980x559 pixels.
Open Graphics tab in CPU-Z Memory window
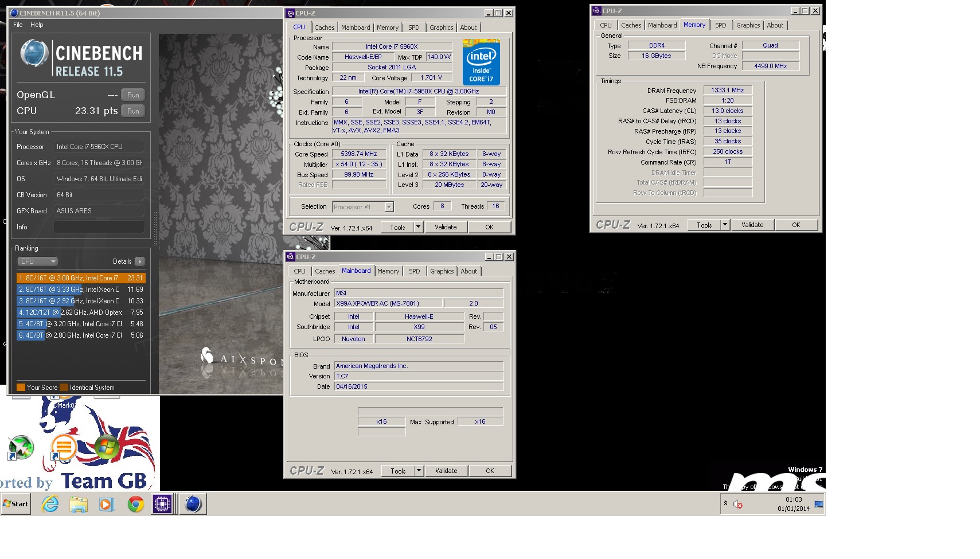[748, 25]
